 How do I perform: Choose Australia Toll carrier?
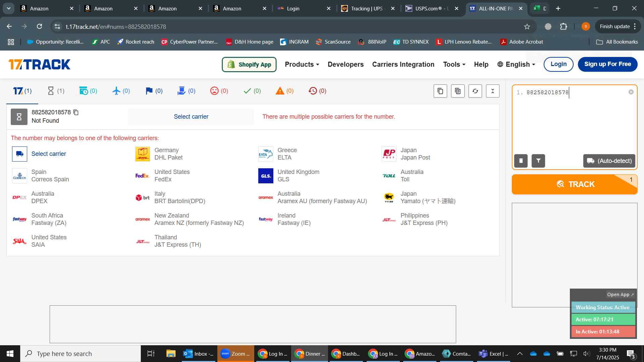402,176
